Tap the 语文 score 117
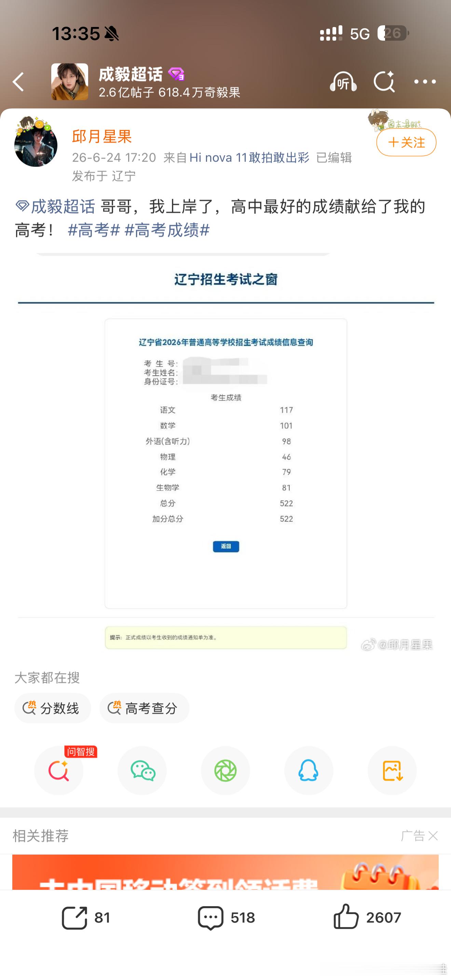This screenshot has width=451, height=980. (286, 410)
